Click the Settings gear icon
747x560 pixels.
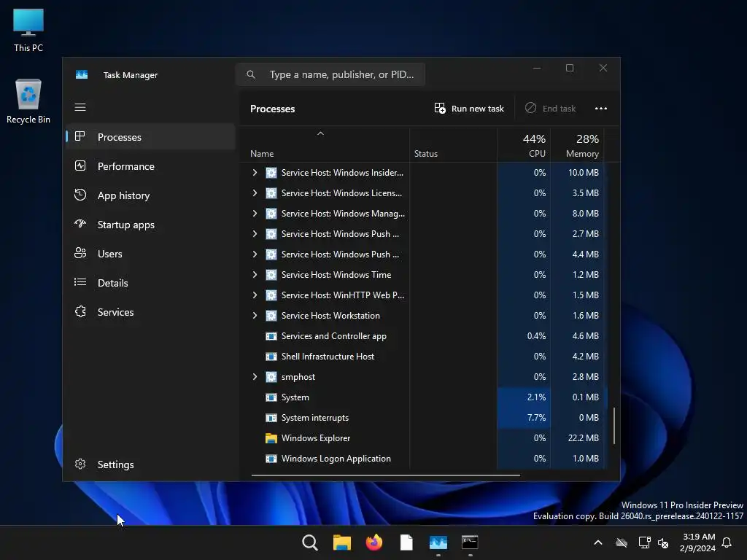[x=80, y=464]
